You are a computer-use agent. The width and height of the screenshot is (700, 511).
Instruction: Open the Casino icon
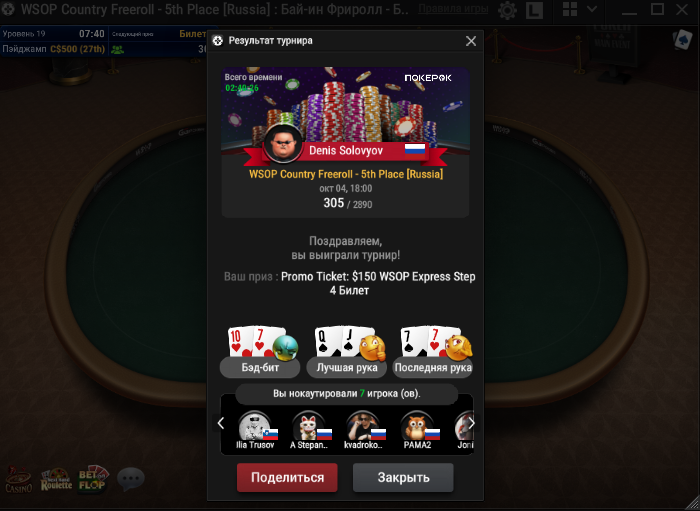[18, 480]
